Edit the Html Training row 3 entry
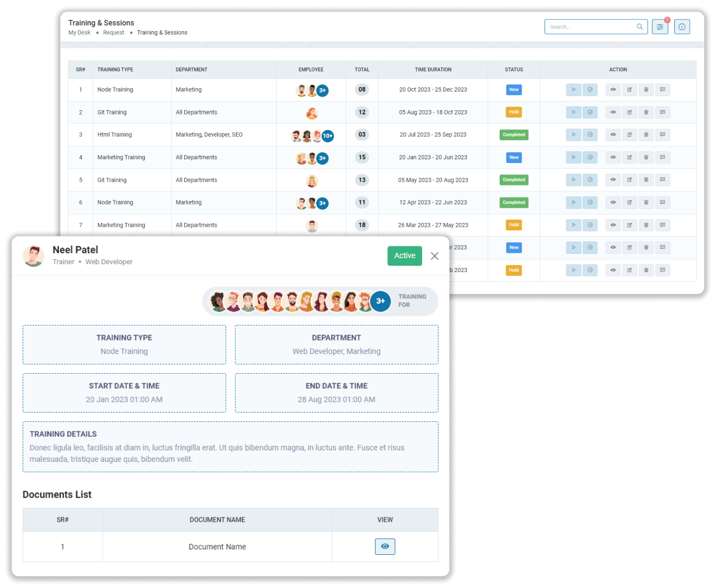 (629, 135)
